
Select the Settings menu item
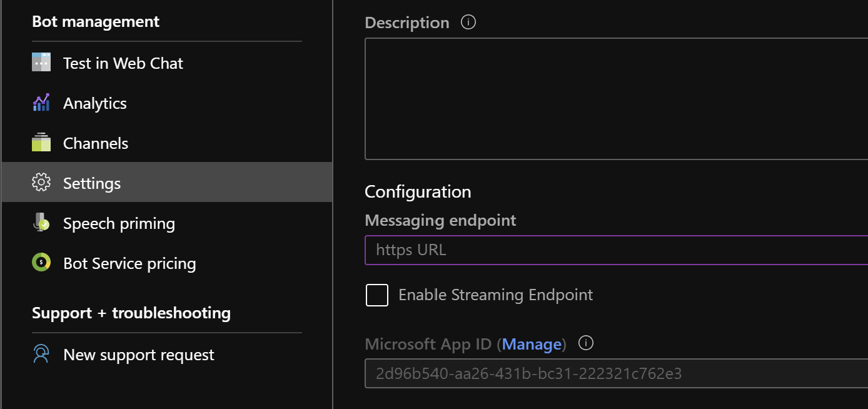pos(167,183)
